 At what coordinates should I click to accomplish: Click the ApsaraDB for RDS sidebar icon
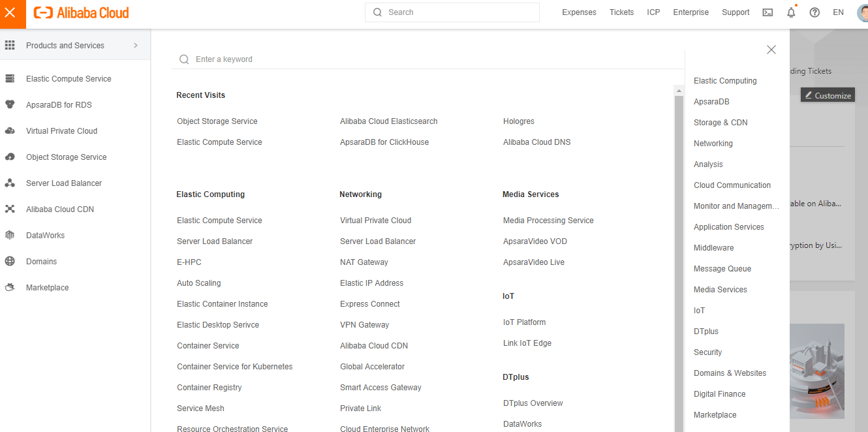10,104
